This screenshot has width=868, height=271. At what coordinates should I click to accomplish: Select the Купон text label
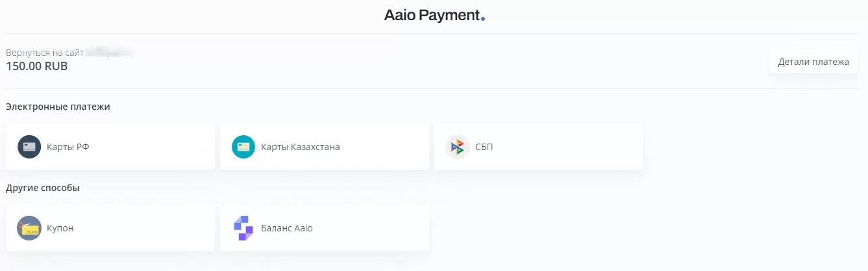tap(60, 228)
